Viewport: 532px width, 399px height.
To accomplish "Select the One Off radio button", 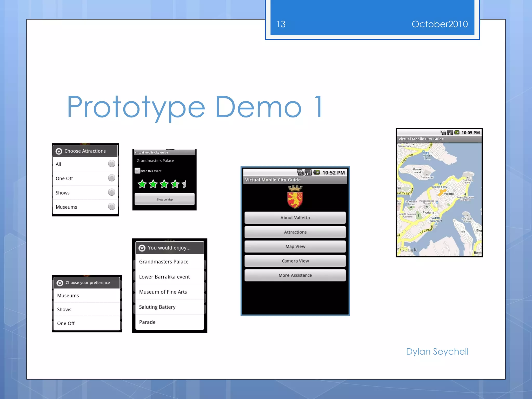I will coord(111,178).
